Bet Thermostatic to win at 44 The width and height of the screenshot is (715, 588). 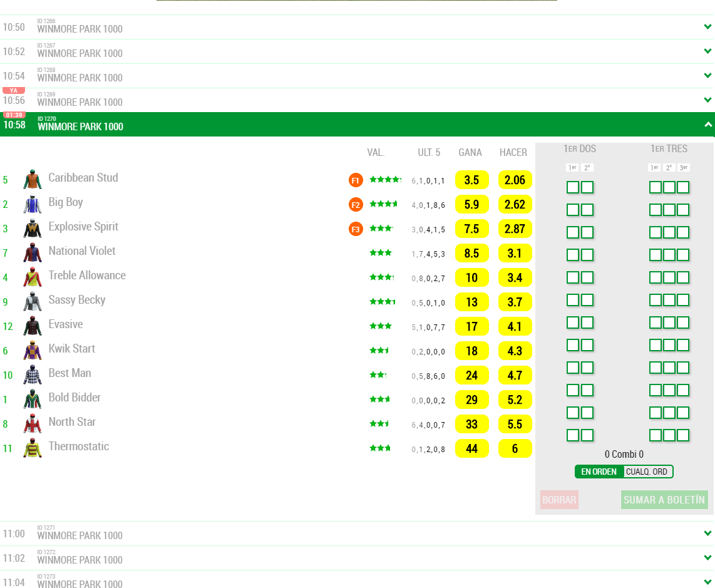pyautogui.click(x=472, y=448)
